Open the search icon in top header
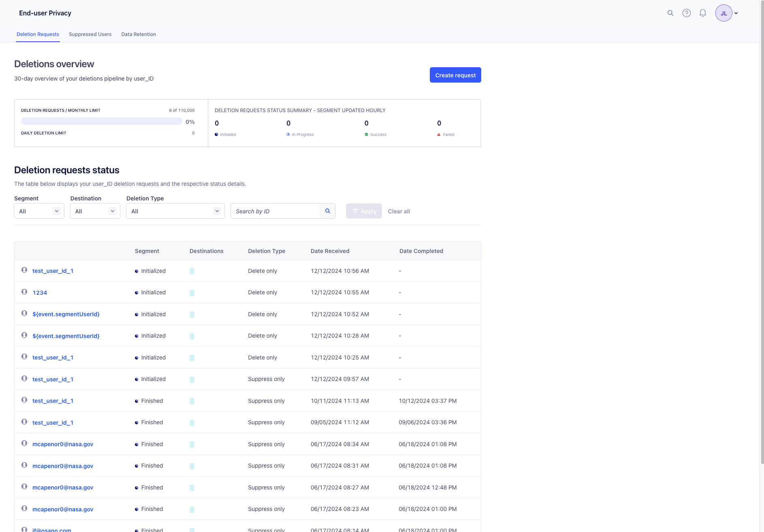 (670, 13)
